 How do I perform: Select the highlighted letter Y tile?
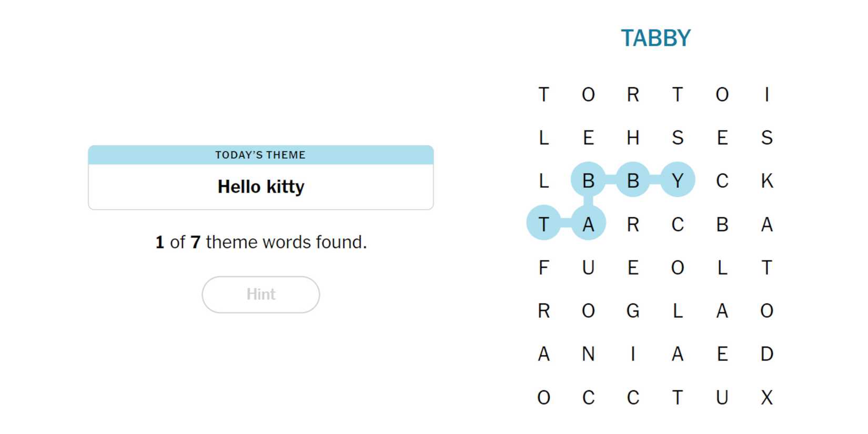(x=678, y=180)
